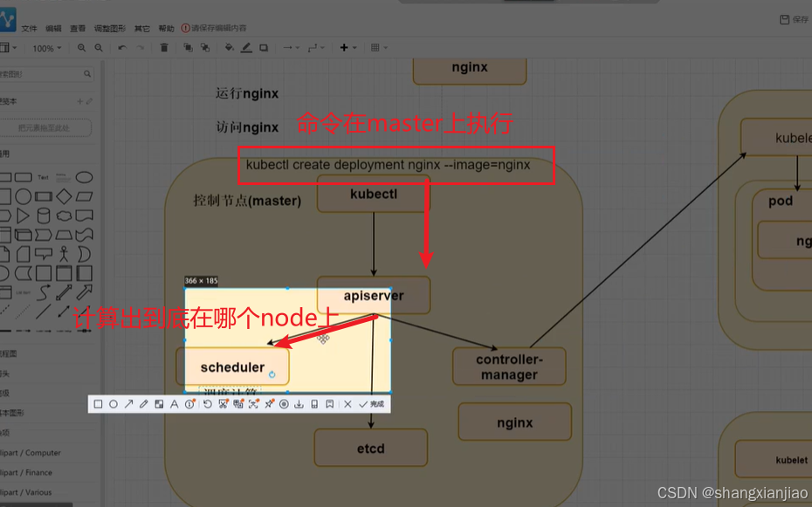Open the 调整图形 menu

click(x=110, y=29)
